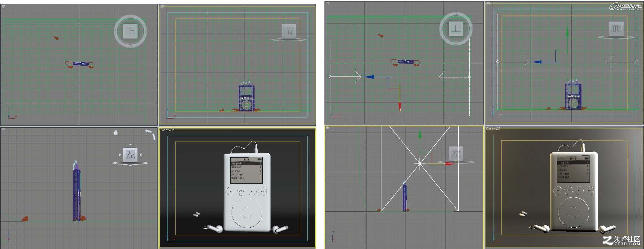Click the ViewCube curved rotate arrows

[x=150, y=134]
